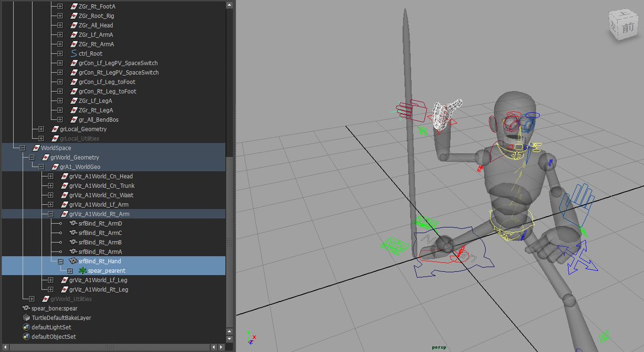The image size is (644, 352).
Task: Click the outliner horizontal scrollbar thumb
Action: click(111, 347)
